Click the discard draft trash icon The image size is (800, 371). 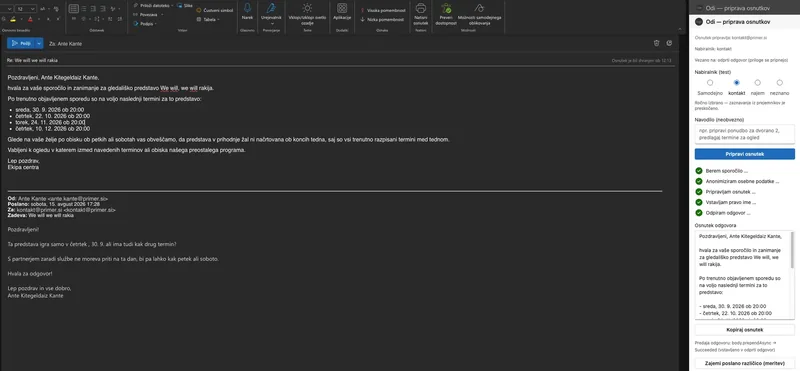click(657, 43)
